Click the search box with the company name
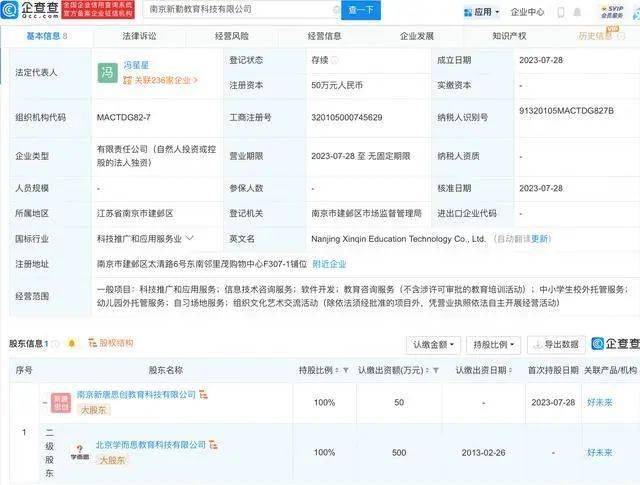This screenshot has width=640, height=485. [241, 9]
